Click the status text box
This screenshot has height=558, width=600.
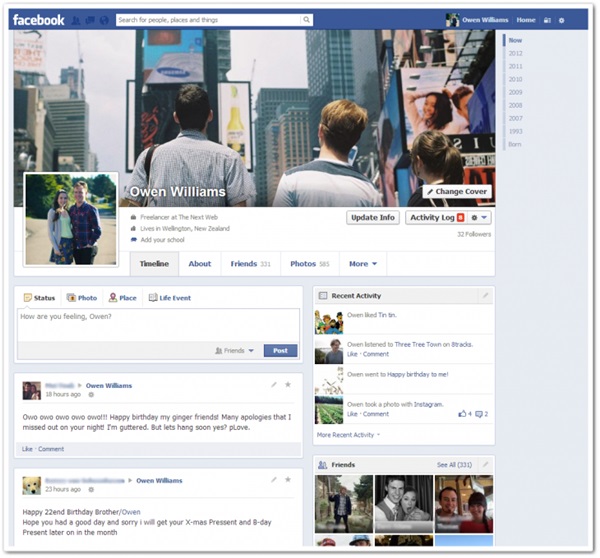click(158, 325)
